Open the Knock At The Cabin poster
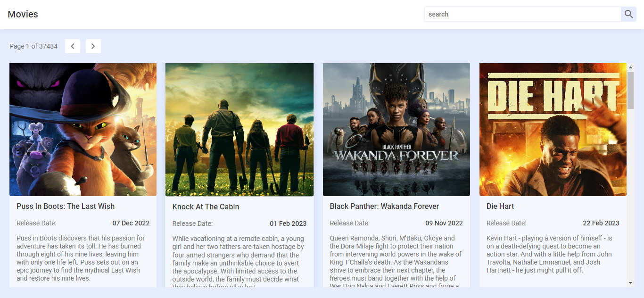 click(x=239, y=130)
